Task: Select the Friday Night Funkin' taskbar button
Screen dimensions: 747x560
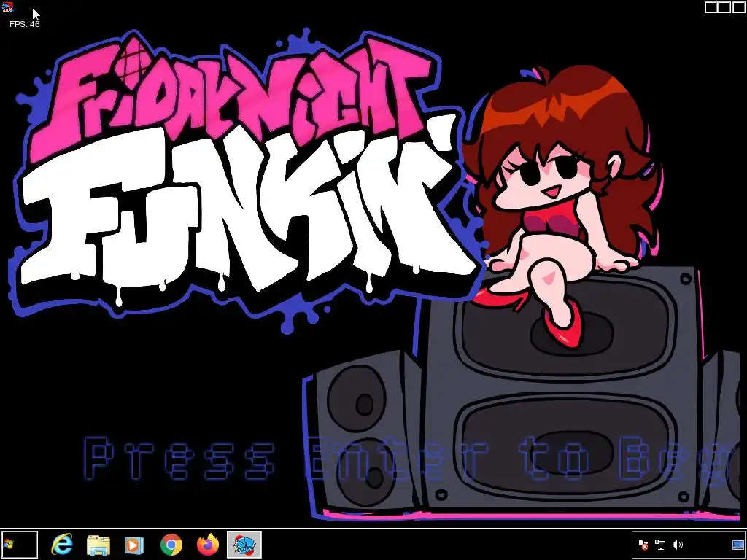Action: coord(244,545)
